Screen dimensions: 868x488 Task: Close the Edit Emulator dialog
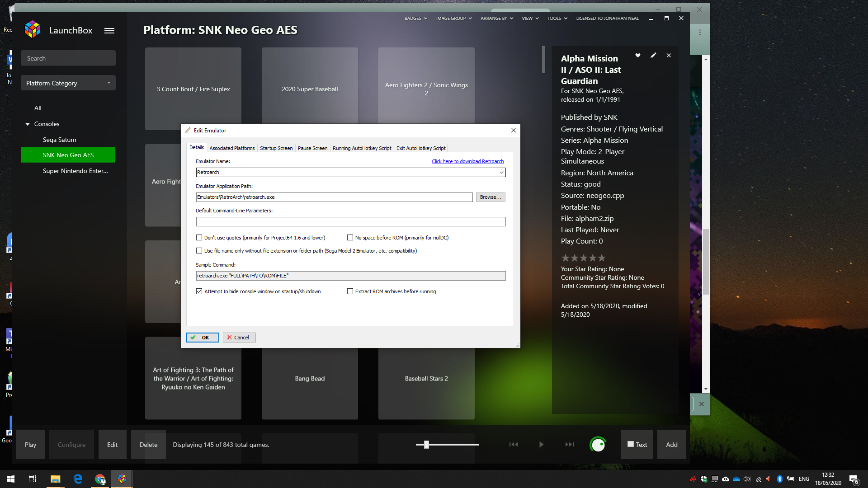(x=514, y=130)
